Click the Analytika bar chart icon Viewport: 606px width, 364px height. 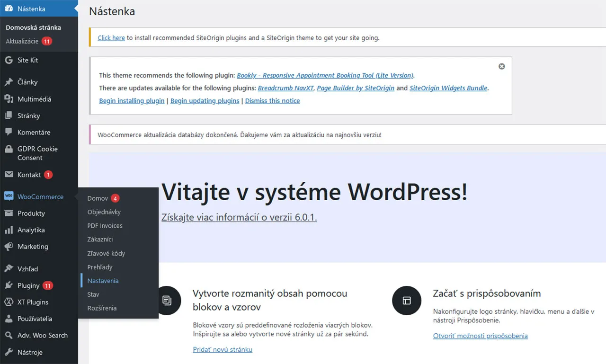click(x=9, y=230)
